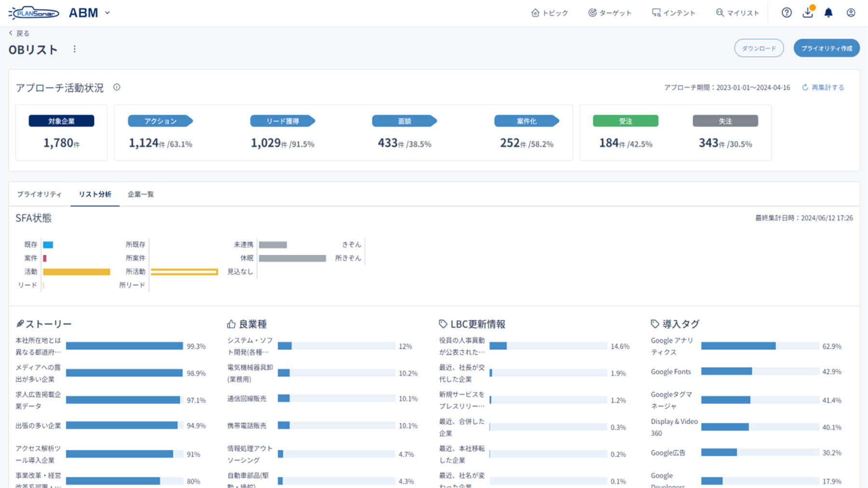Click the blue 既存 SFA bar
Screen dimensions: 868x488
tap(48, 245)
